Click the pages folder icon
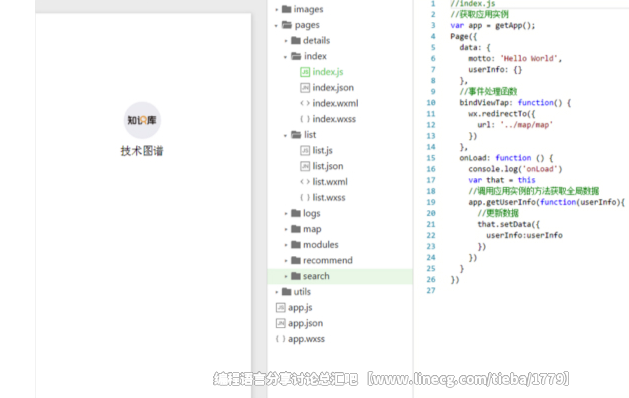 coord(286,24)
